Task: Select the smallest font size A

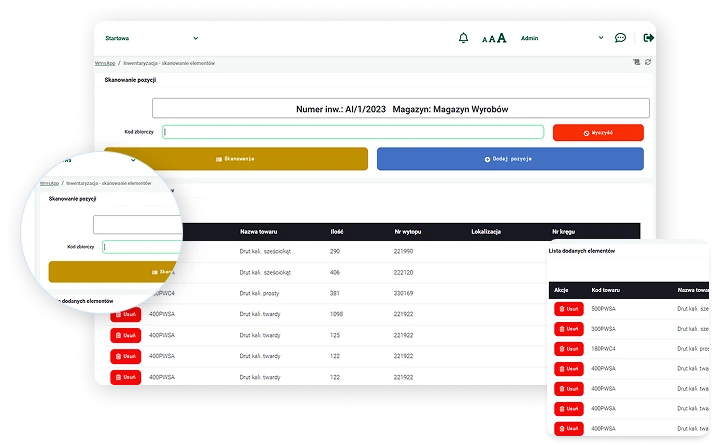Action: tap(484, 39)
